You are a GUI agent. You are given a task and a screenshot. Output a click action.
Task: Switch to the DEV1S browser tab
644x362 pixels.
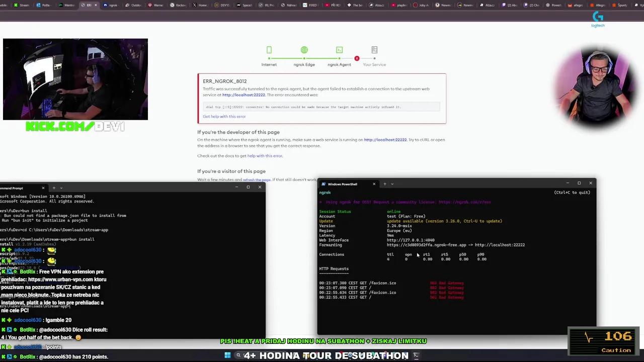tap(223, 5)
